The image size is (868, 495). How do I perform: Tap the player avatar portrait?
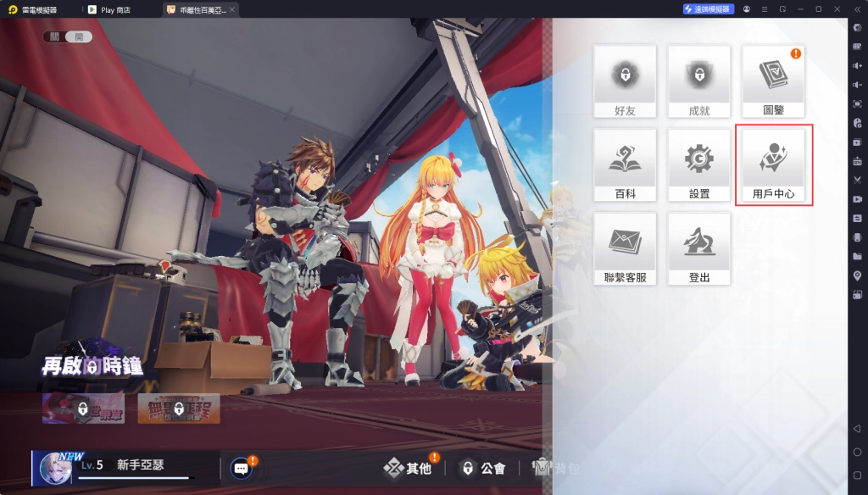pyautogui.click(x=55, y=469)
